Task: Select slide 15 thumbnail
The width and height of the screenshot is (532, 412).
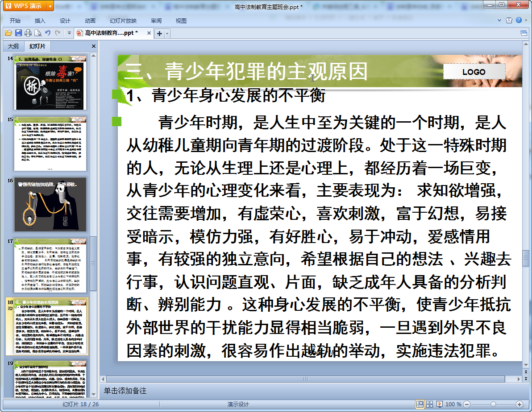Action: coord(50,144)
